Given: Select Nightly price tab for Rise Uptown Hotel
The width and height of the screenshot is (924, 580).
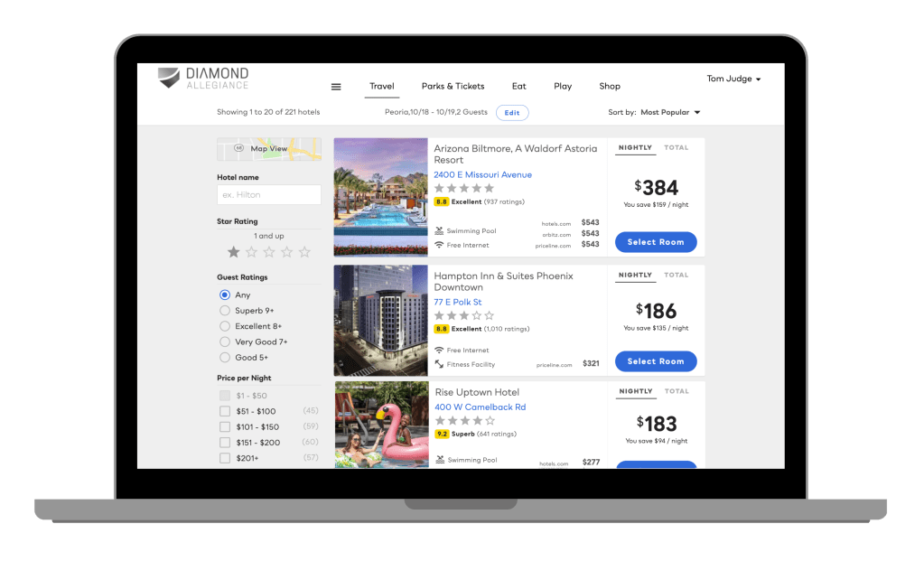Looking at the screenshot, I should coord(636,391).
